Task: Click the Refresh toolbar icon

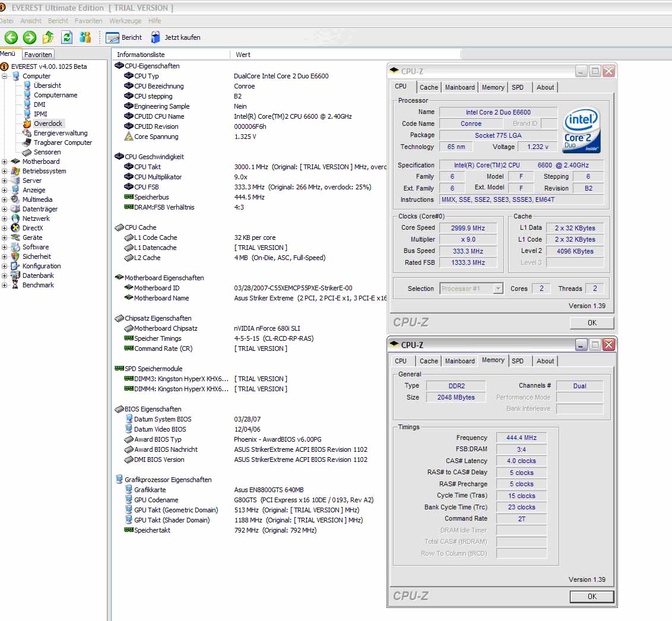Action: [67, 37]
